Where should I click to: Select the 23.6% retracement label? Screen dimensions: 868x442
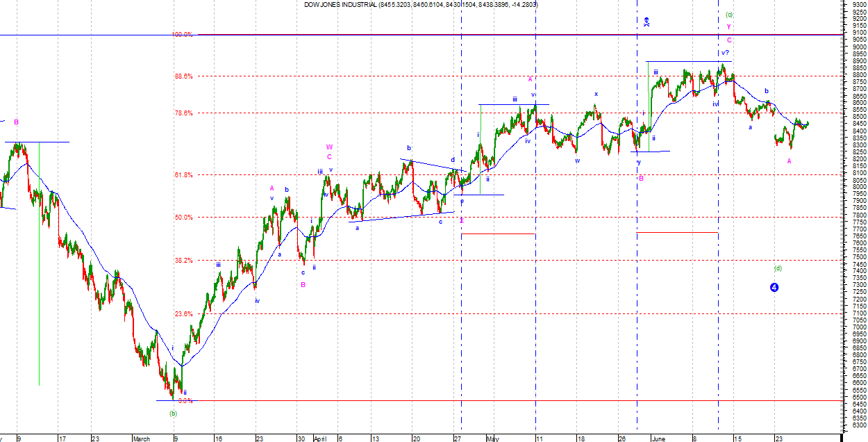[x=183, y=314]
